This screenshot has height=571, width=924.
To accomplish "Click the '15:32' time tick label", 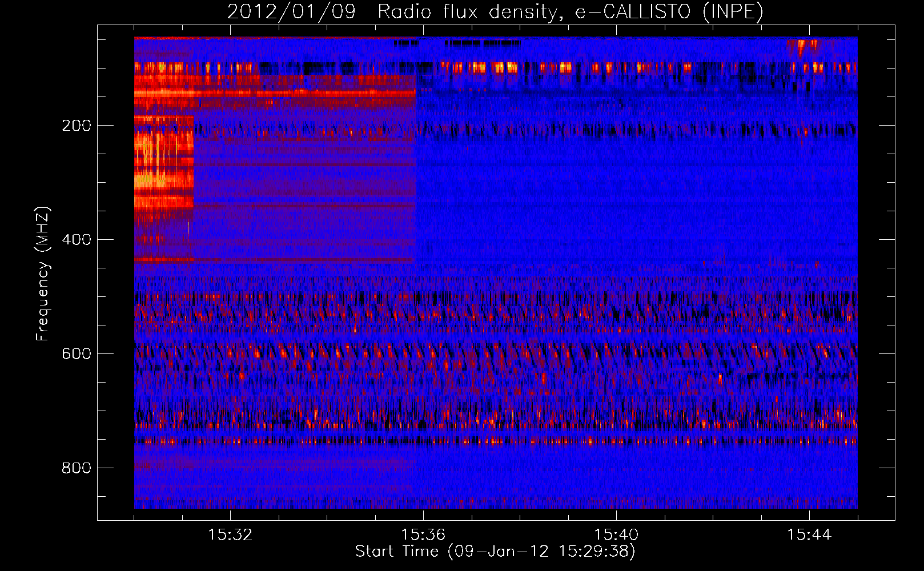I will click(230, 535).
